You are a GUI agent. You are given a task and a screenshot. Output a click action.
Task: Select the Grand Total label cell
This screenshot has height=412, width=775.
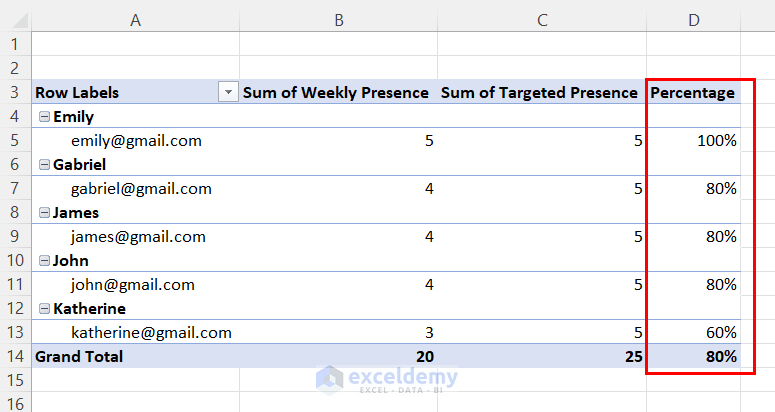pyautogui.click(x=135, y=356)
